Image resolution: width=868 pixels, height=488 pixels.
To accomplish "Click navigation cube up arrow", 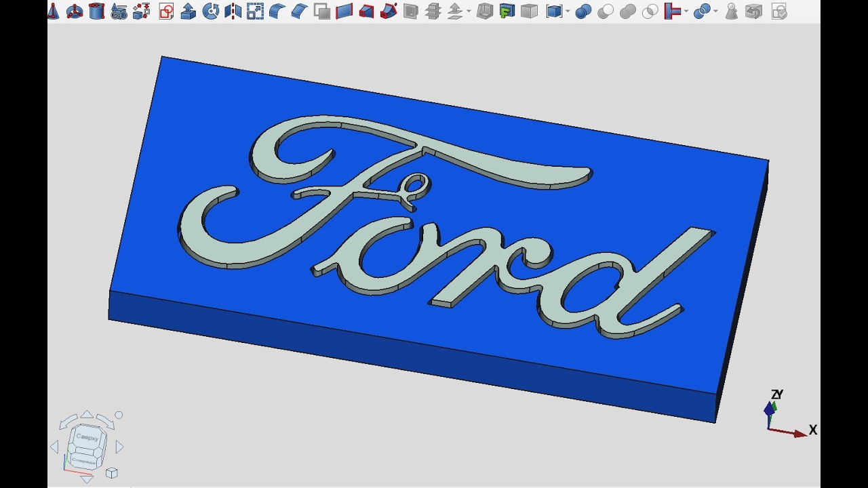I will pyautogui.click(x=87, y=414).
